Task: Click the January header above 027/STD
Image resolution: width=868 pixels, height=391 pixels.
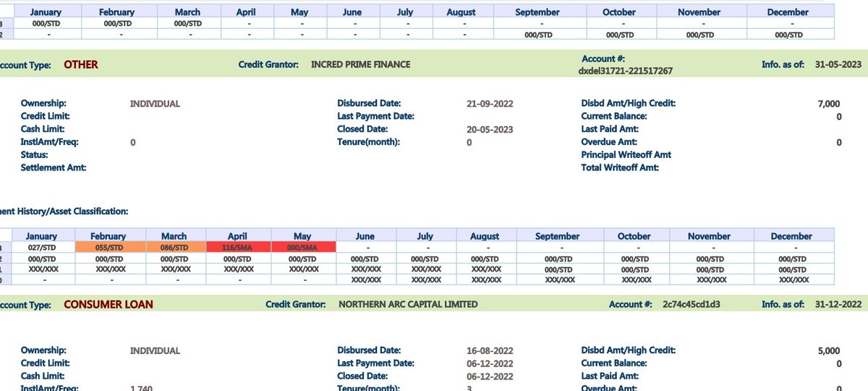Action: coord(42,236)
